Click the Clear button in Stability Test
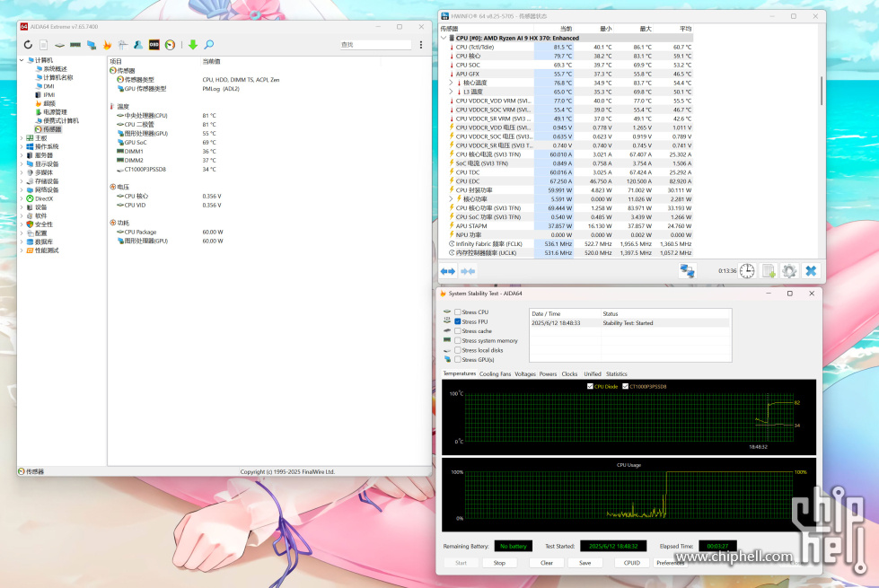879x588 pixels. click(x=547, y=563)
